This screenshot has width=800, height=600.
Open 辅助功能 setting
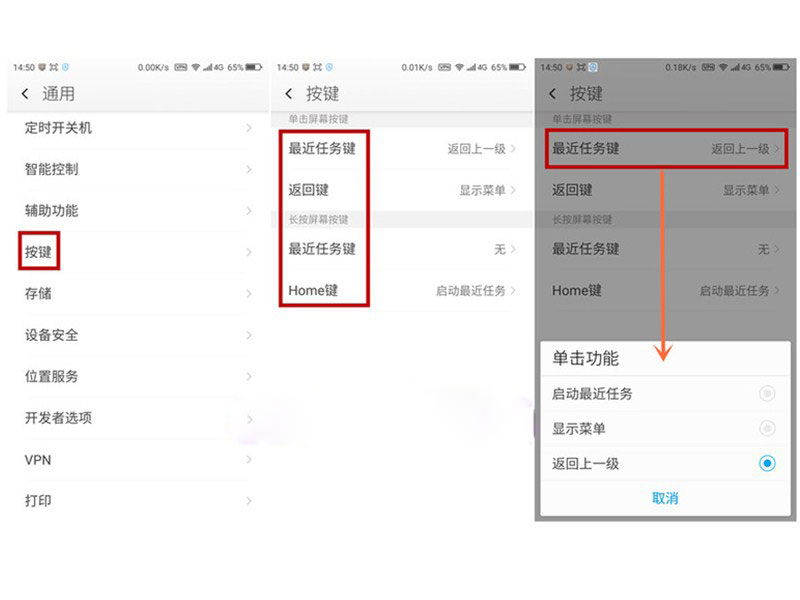click(138, 211)
